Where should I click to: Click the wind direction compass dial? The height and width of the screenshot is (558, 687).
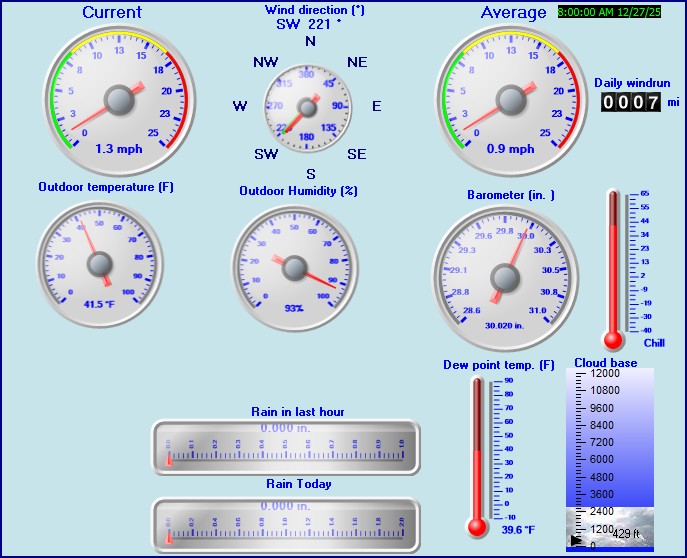pyautogui.click(x=307, y=108)
